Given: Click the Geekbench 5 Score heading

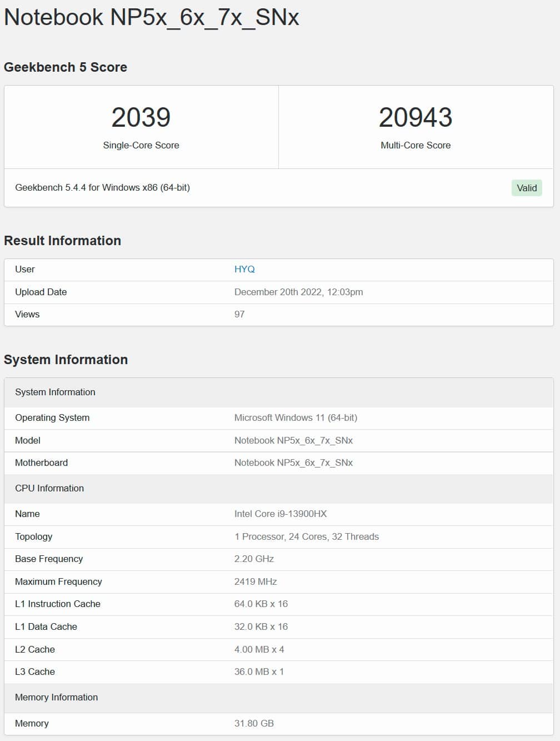Looking at the screenshot, I should 66,67.
